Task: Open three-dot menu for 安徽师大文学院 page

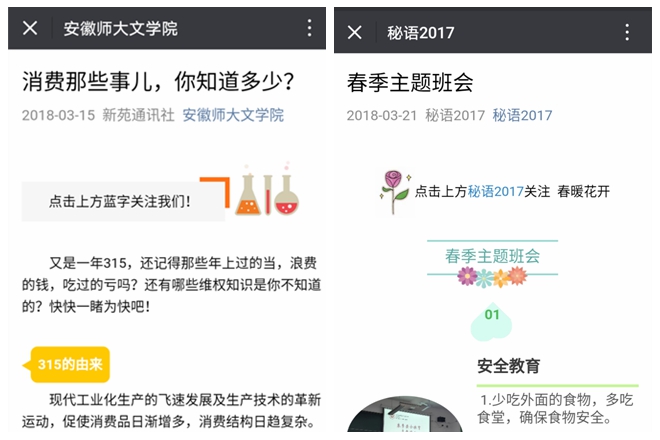Action: coord(309,28)
